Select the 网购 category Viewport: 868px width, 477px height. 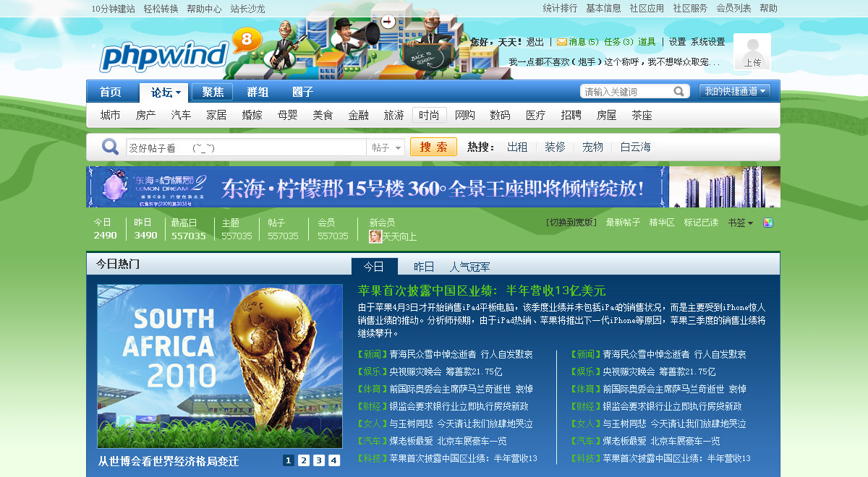465,116
